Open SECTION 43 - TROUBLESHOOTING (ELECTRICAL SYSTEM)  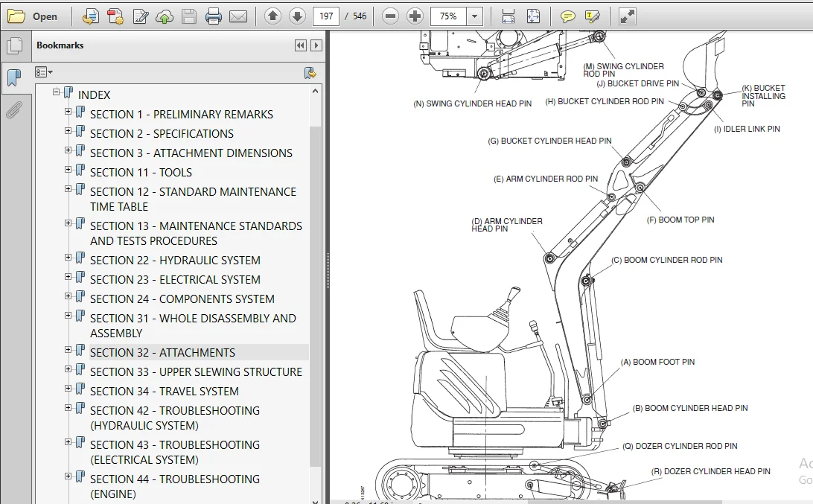pos(175,452)
